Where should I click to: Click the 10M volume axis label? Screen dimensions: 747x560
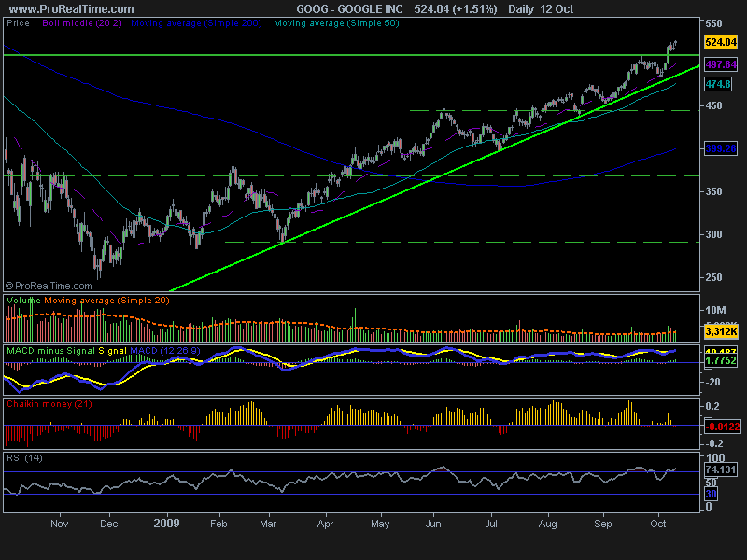pyautogui.click(x=715, y=310)
